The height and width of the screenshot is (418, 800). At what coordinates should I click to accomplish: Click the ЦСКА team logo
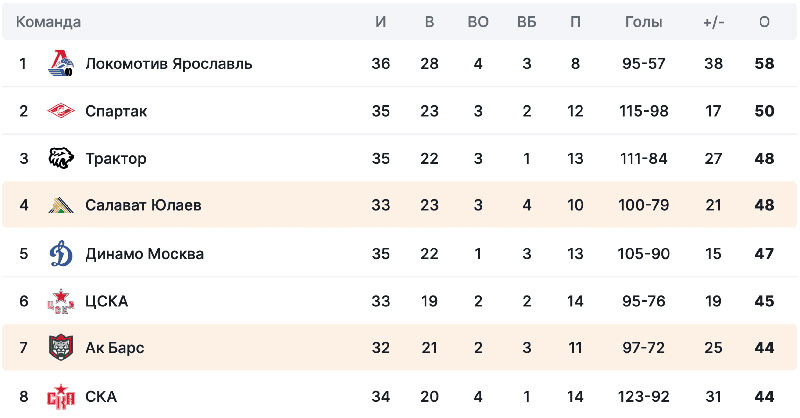point(61,301)
